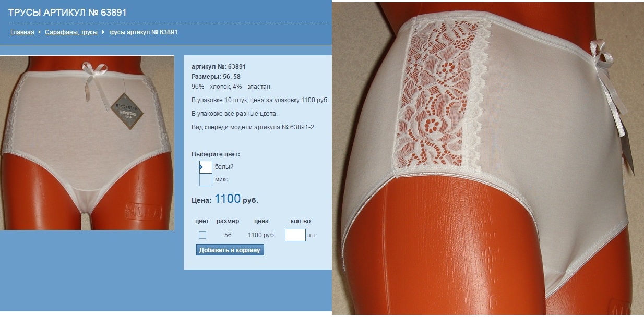Click breadcrumb arrow after Главная
Viewport: 644px width, 317px height.
(40, 32)
